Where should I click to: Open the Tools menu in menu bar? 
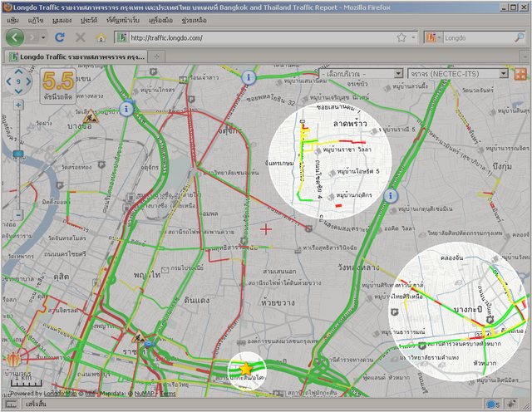tap(160, 20)
